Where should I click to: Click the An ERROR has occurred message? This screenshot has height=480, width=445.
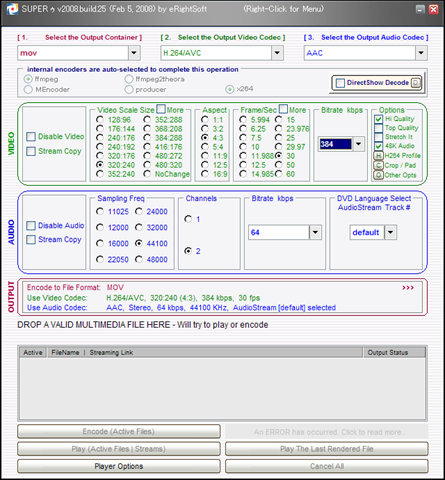[x=327, y=432]
